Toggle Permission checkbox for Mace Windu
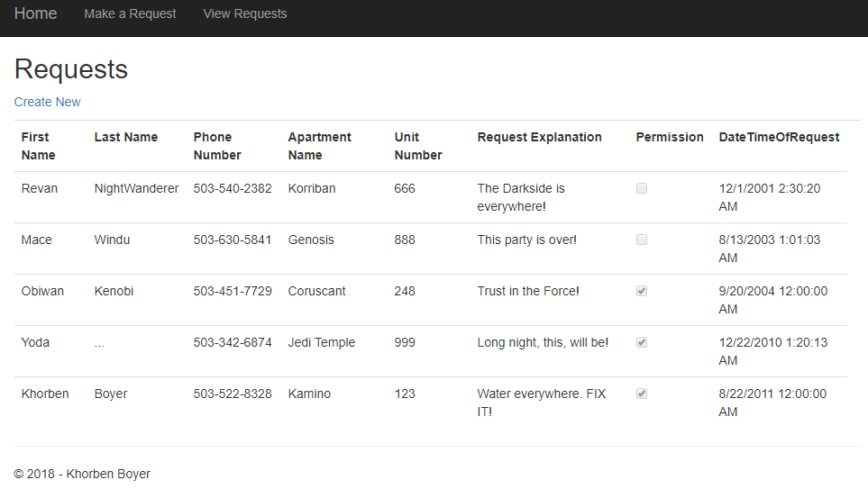The image size is (868, 489). pyautogui.click(x=642, y=240)
